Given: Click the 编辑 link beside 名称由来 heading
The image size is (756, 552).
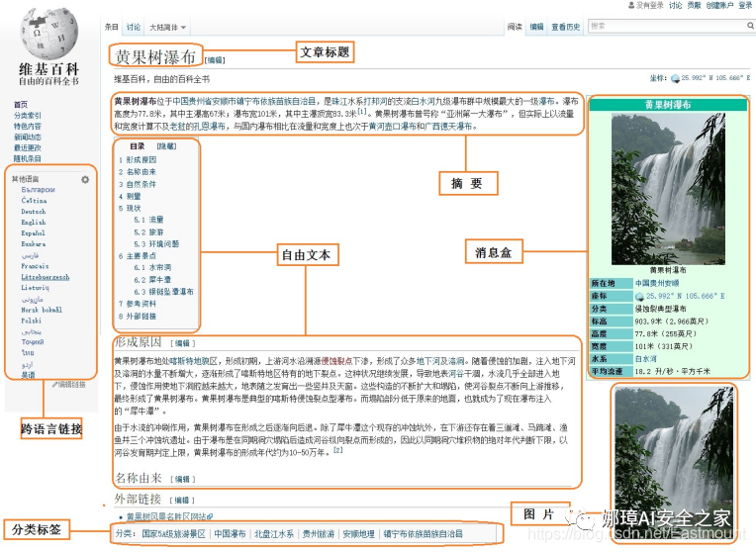Looking at the screenshot, I should (x=182, y=479).
